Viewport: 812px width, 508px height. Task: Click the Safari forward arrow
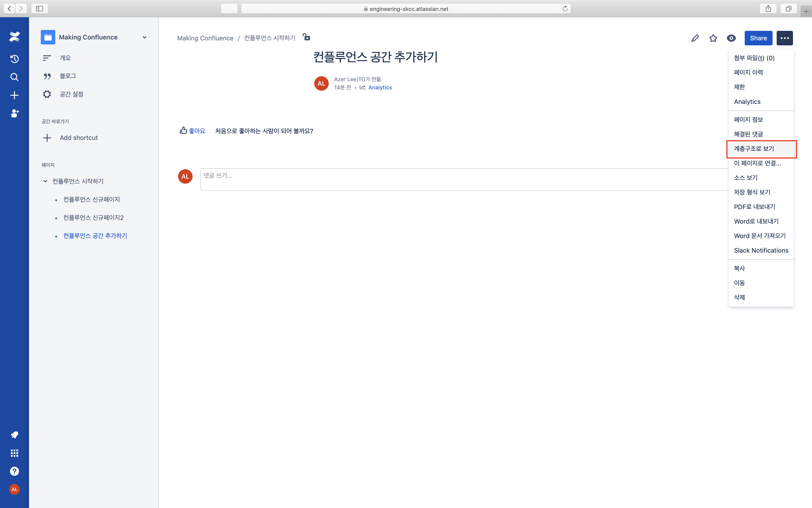(x=21, y=8)
